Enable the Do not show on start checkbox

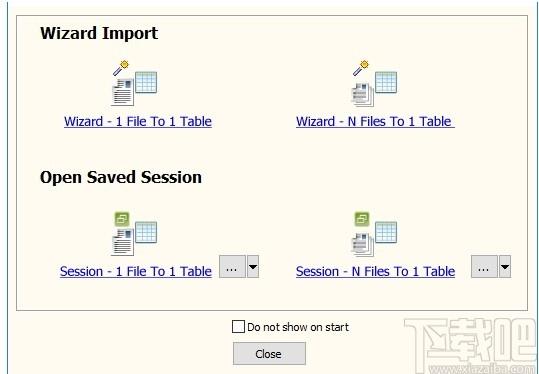238,327
